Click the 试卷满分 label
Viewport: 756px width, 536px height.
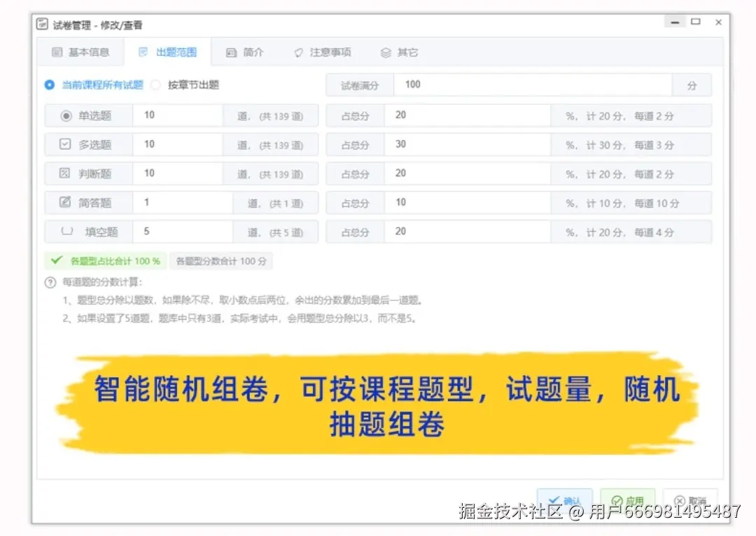(x=360, y=85)
